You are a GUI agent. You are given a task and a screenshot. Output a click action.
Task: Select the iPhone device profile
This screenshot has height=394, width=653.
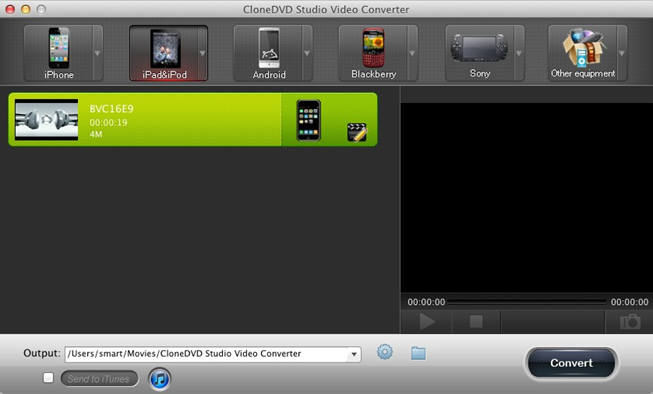coord(58,53)
